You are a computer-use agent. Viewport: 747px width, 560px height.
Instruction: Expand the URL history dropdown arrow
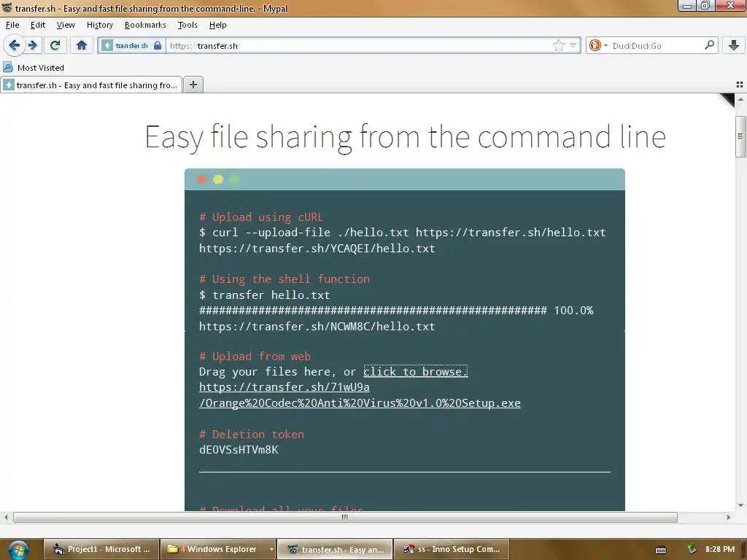(573, 45)
